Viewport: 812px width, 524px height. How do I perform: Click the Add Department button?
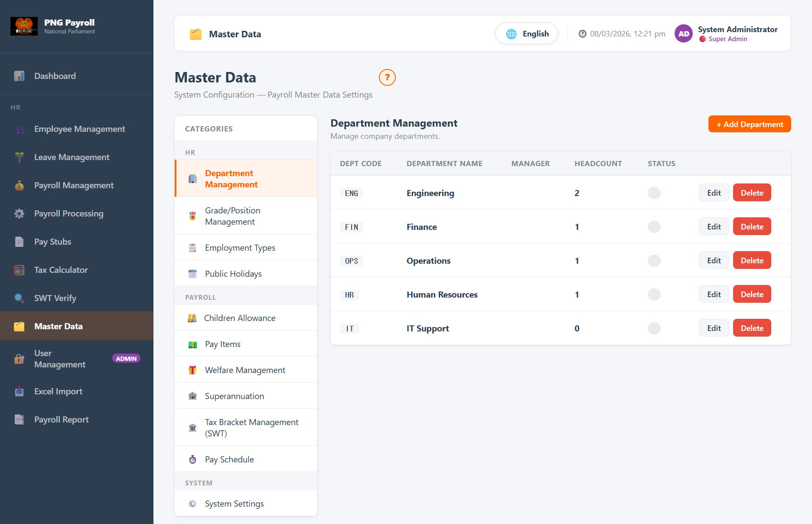click(750, 124)
